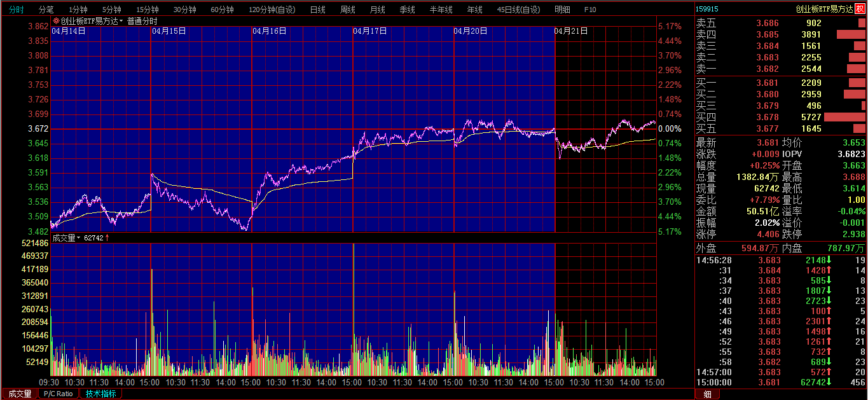Open the 年线 yearly tab
The width and height of the screenshot is (868, 400).
474,10
